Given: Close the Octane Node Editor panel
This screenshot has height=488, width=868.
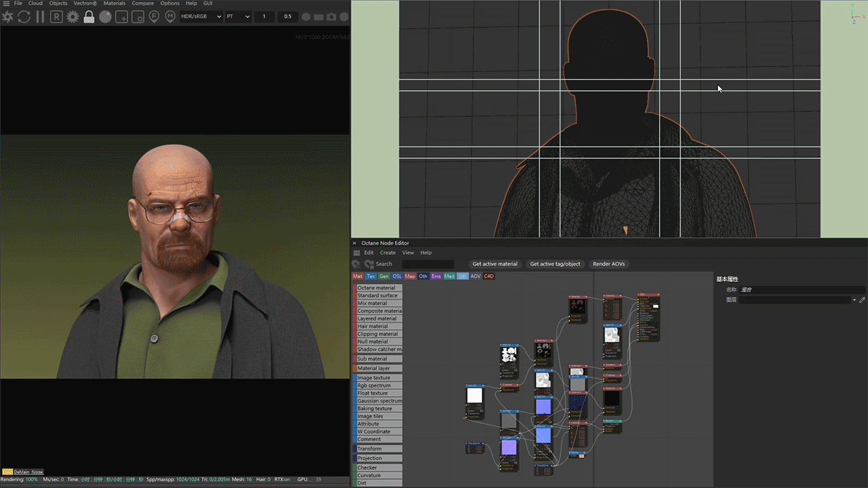Looking at the screenshot, I should click(354, 243).
